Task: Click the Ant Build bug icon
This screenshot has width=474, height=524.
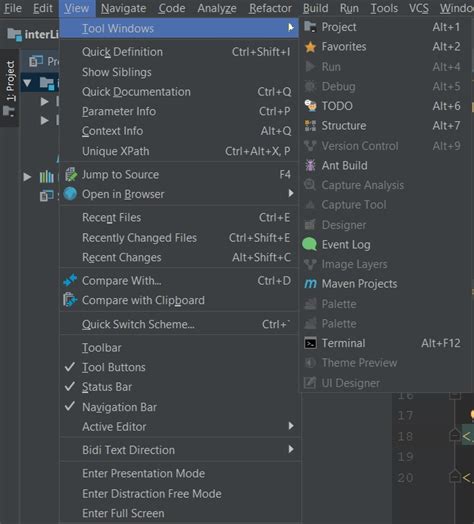Action: (x=311, y=165)
